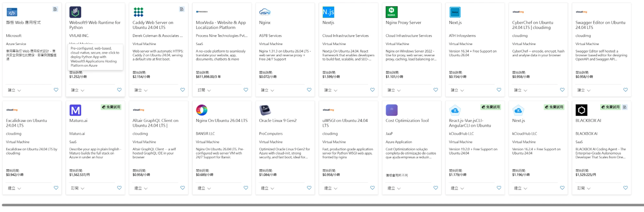The height and width of the screenshot is (212, 644).
Task: Click the MoxVeda Process9 logo
Action: pos(202,12)
